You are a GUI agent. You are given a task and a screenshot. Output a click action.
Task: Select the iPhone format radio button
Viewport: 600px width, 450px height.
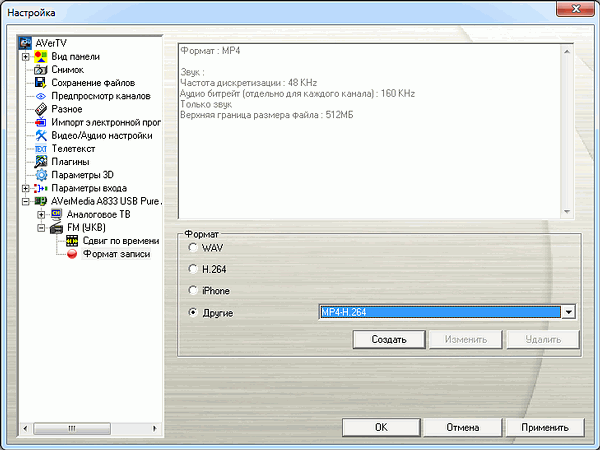click(x=193, y=290)
